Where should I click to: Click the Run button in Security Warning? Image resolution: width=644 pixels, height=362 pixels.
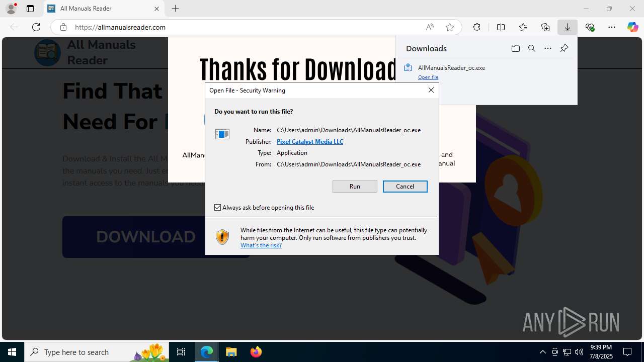tap(355, 187)
